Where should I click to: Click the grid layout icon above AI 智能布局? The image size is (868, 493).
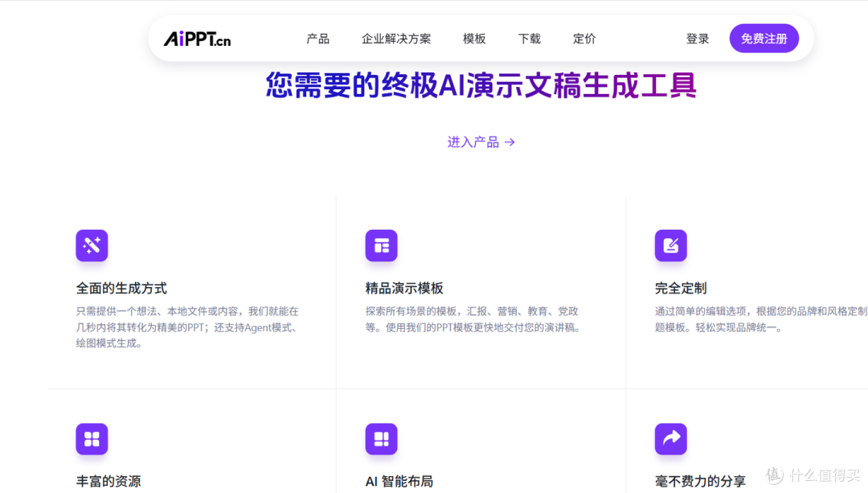tap(382, 439)
